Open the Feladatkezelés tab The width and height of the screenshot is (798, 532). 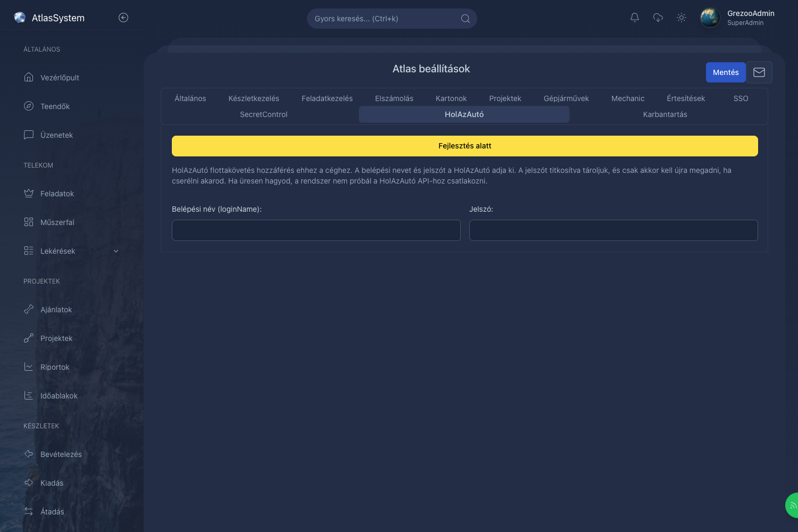[327, 98]
